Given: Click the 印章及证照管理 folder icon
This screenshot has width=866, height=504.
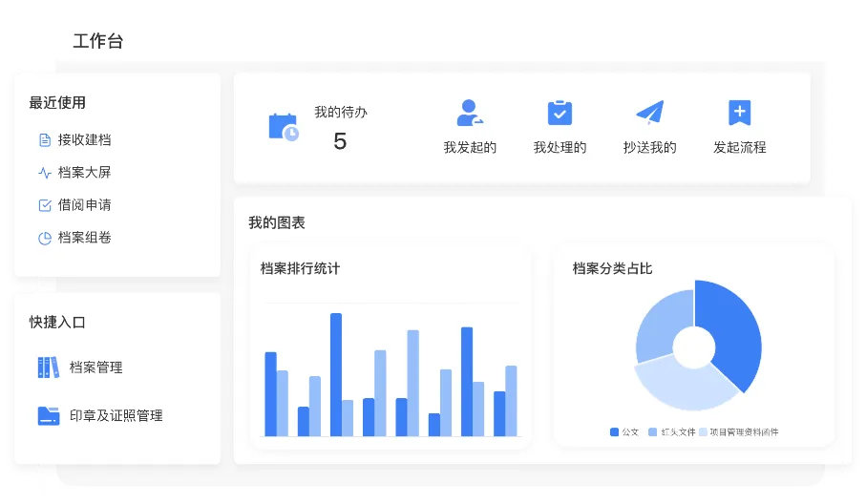Looking at the screenshot, I should [x=49, y=415].
